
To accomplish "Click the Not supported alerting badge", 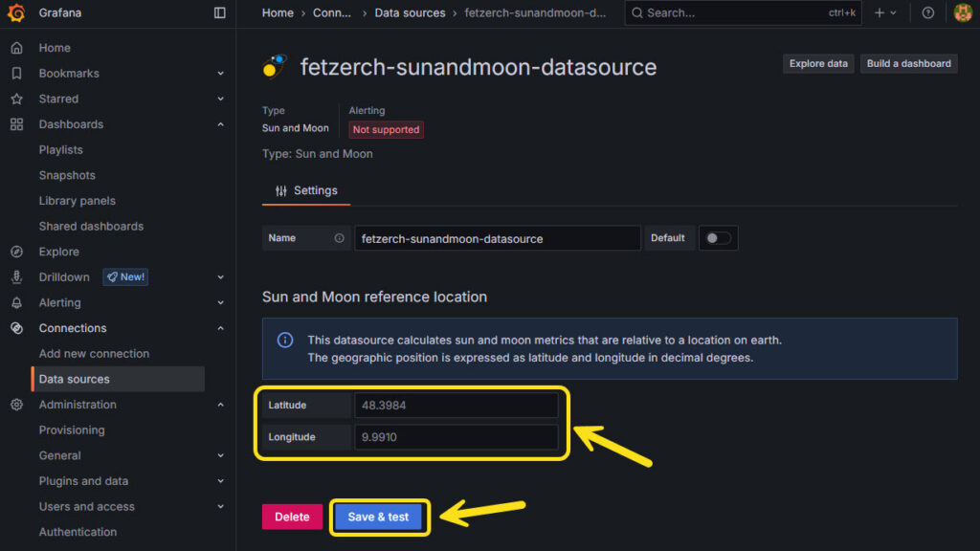I will coord(386,129).
